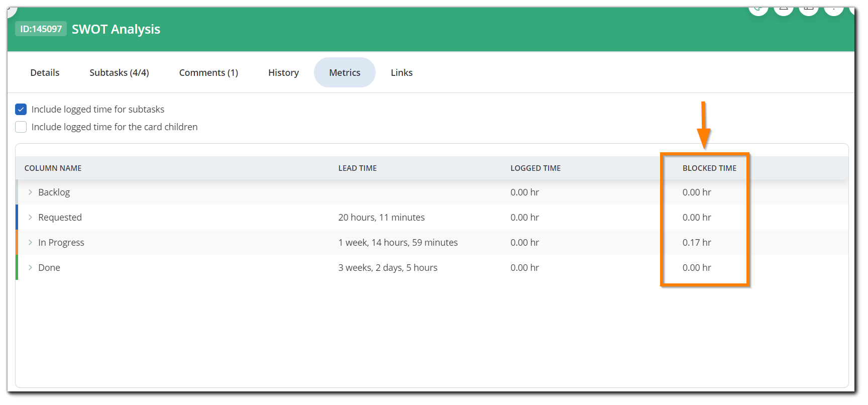Screen dimensions: 868x405
Task: Click the COLUMN NAME header
Action: (x=53, y=168)
